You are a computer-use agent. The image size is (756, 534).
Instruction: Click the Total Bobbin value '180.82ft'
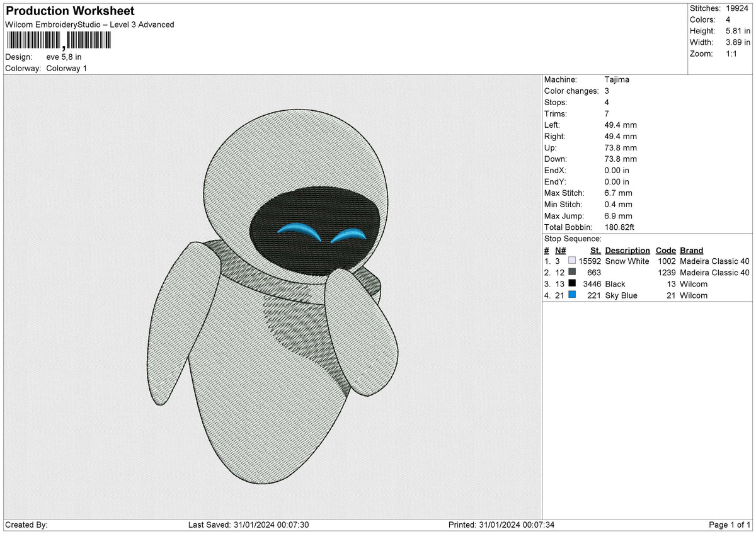click(x=621, y=227)
